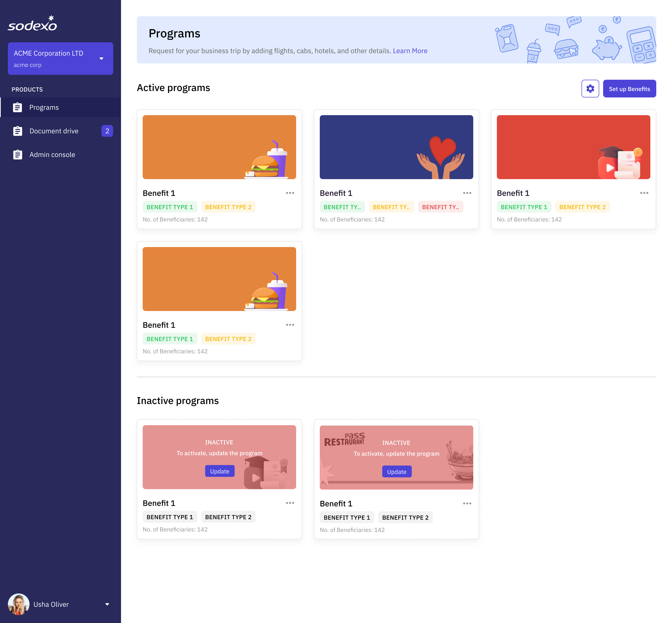Open three-dot menu on first burger card
Viewport: 672px width, 623px height.
pyautogui.click(x=290, y=193)
